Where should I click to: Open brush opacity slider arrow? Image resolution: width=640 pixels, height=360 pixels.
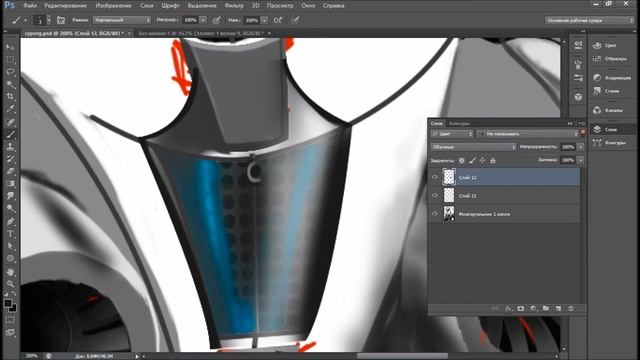(203, 20)
